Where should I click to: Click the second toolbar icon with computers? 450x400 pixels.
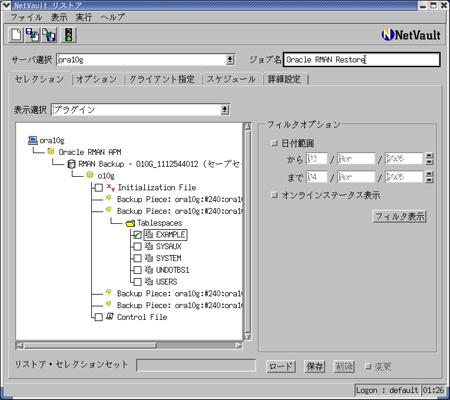[33, 35]
